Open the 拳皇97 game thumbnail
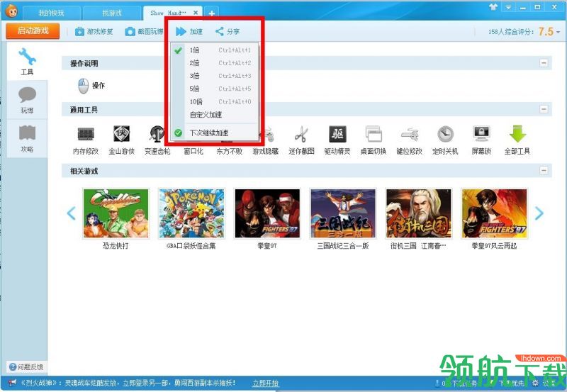The width and height of the screenshot is (567, 392). 267,213
